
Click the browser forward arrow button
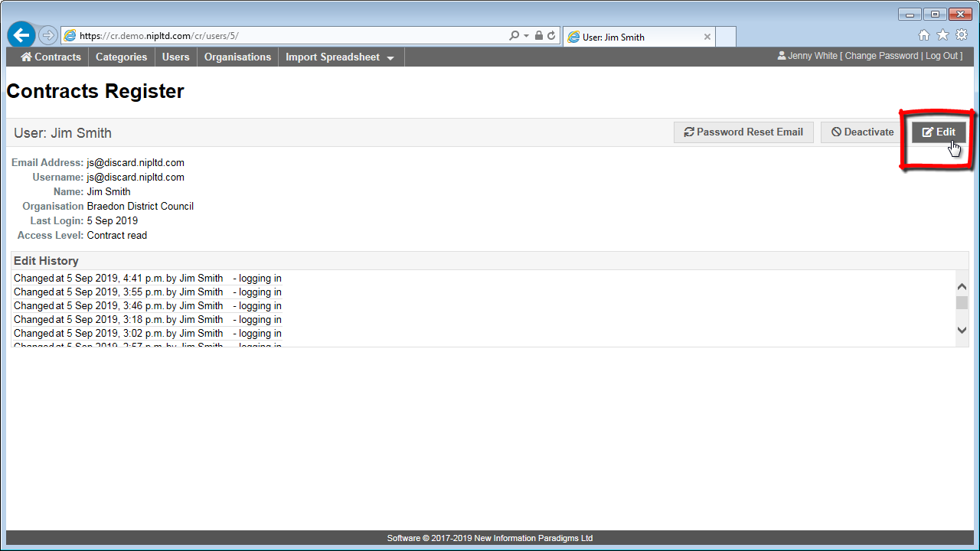pyautogui.click(x=47, y=35)
